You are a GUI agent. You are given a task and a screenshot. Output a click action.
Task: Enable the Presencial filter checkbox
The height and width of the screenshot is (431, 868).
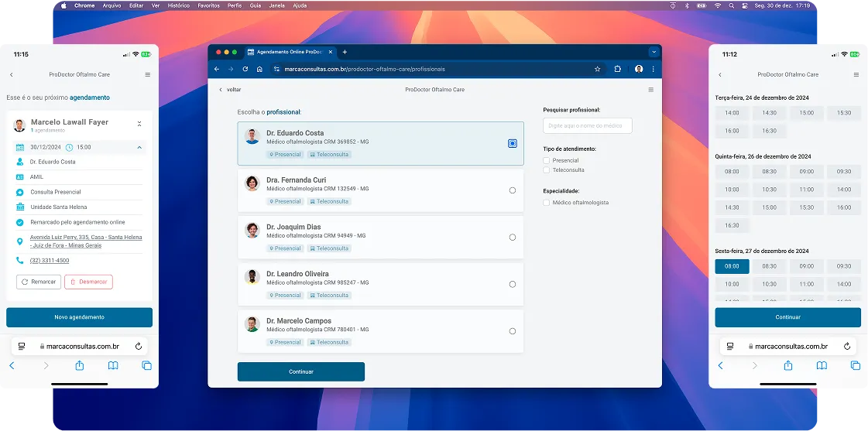click(547, 160)
